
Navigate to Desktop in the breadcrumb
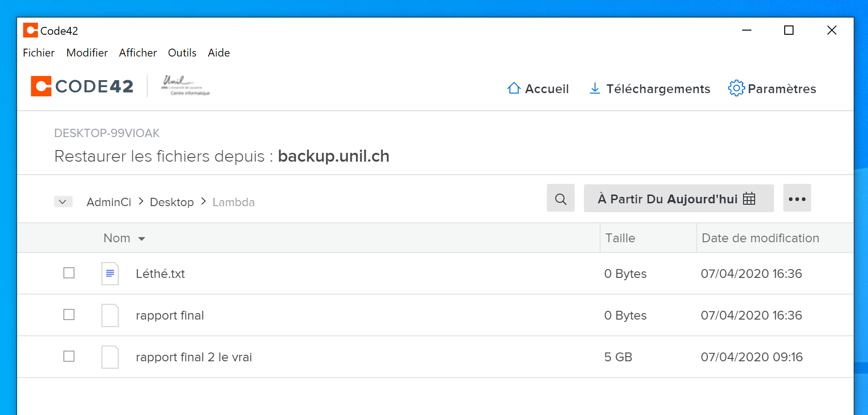[172, 202]
